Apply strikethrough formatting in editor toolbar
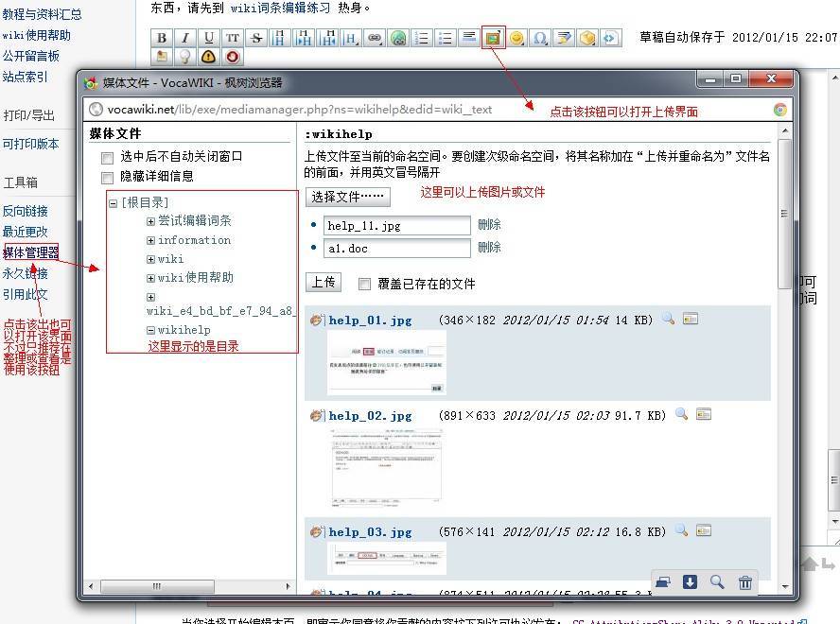 (256, 38)
